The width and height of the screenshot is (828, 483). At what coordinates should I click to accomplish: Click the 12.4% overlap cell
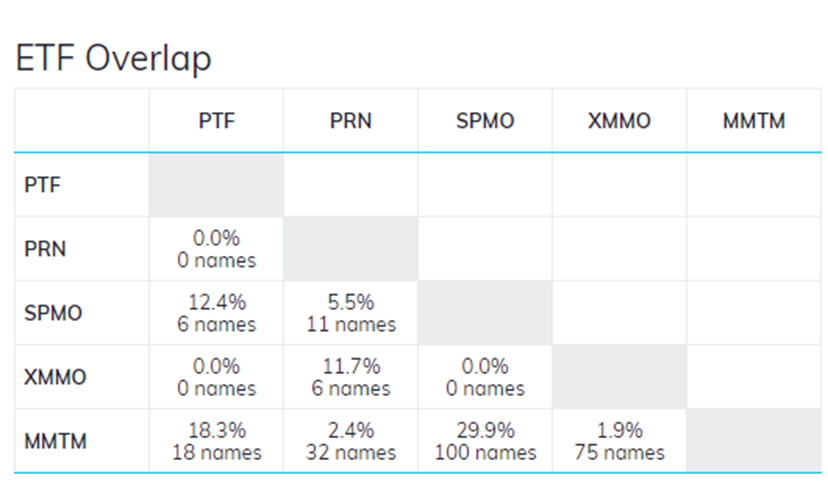(x=216, y=313)
